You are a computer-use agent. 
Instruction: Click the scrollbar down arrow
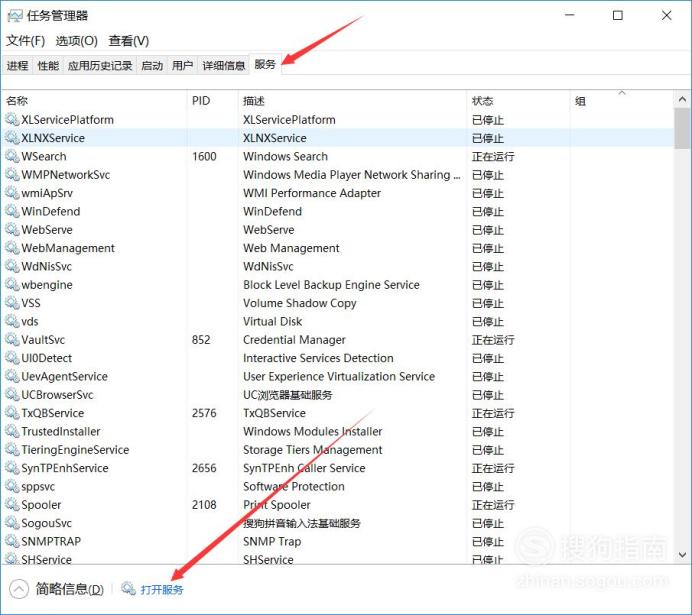click(682, 555)
